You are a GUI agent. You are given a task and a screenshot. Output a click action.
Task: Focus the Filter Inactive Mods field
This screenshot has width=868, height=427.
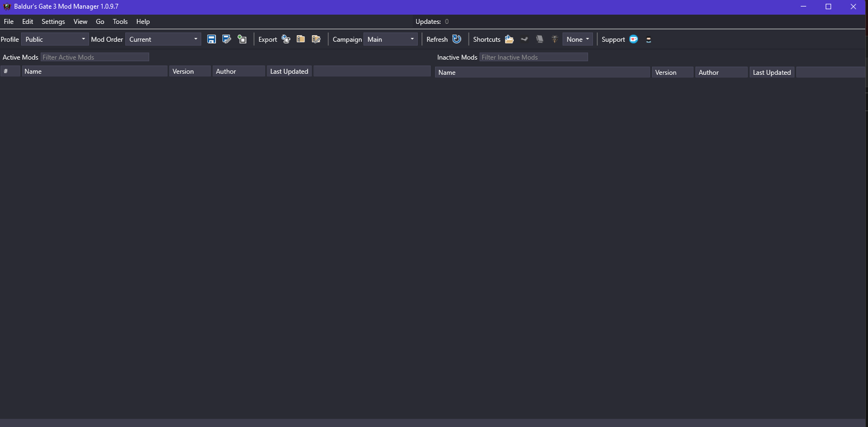coord(534,57)
